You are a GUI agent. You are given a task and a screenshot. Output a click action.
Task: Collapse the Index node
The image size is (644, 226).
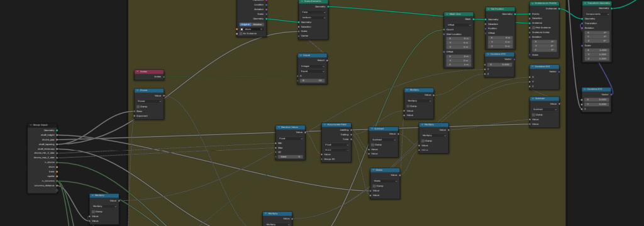click(138, 72)
